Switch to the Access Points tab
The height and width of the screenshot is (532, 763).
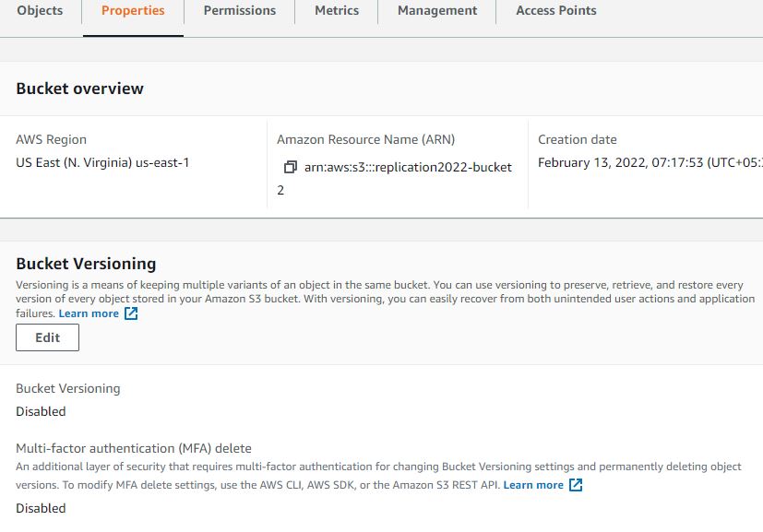click(x=555, y=11)
